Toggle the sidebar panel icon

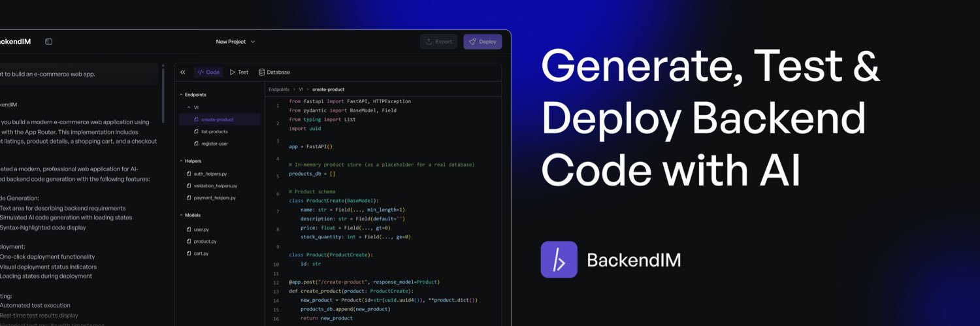(48, 42)
